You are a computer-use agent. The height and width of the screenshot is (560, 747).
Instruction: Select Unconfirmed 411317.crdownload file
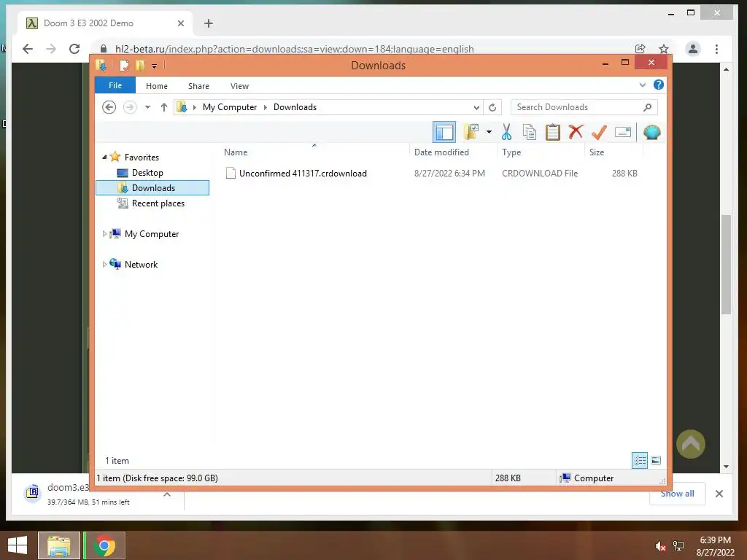(303, 174)
